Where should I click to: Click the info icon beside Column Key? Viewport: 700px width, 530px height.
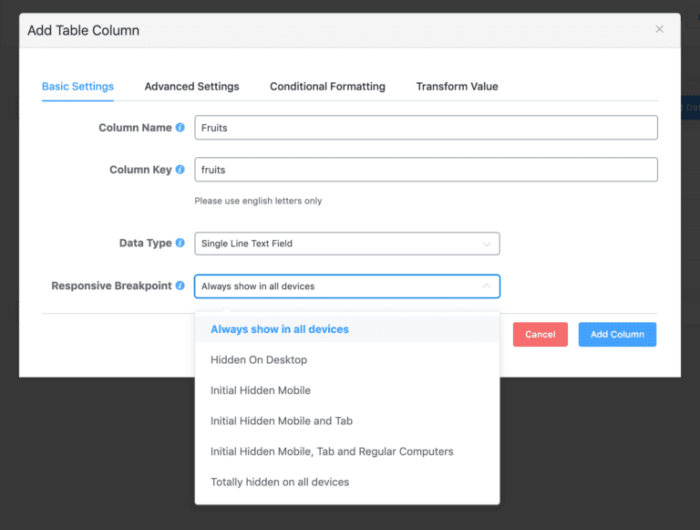(x=180, y=170)
